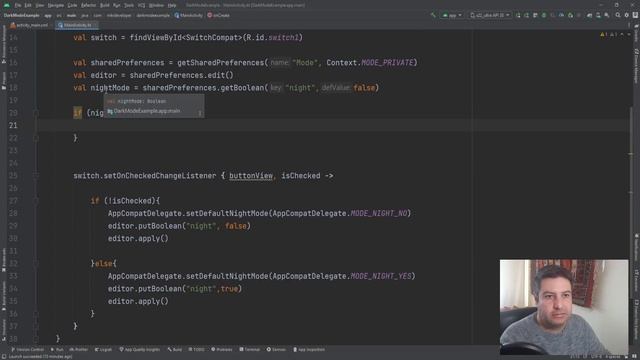Image resolution: width=640 pixels, height=360 pixels.
Task: Click the MainActivity breadcrumb item
Action: click(x=189, y=16)
